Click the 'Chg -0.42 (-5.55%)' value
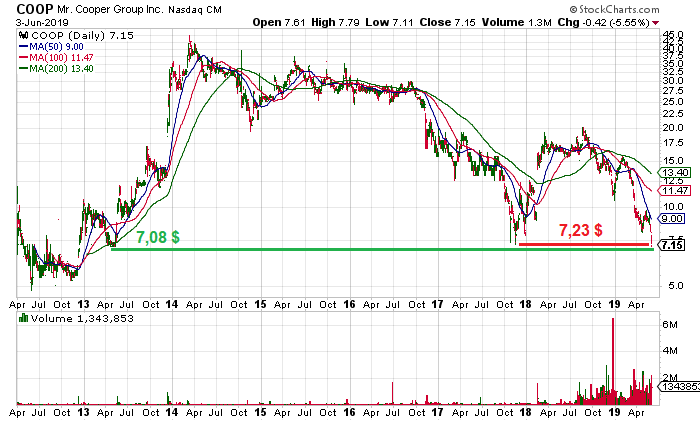700x421 pixels. (604, 22)
